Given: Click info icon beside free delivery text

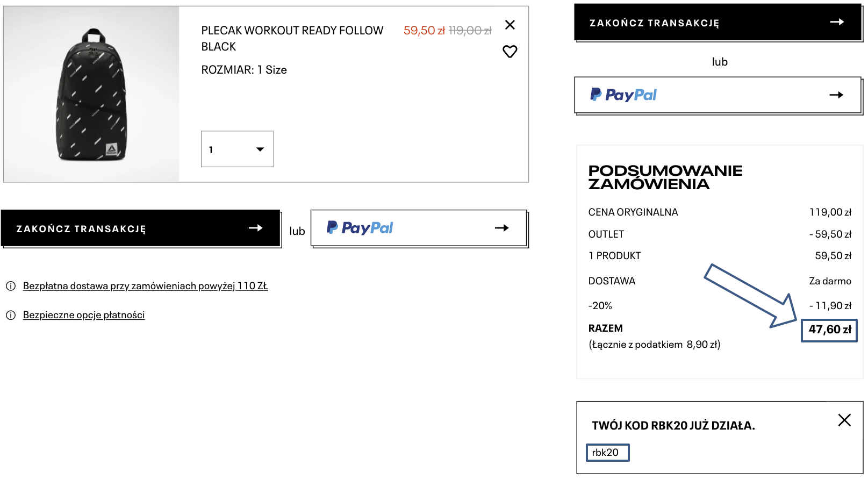Looking at the screenshot, I should point(11,286).
